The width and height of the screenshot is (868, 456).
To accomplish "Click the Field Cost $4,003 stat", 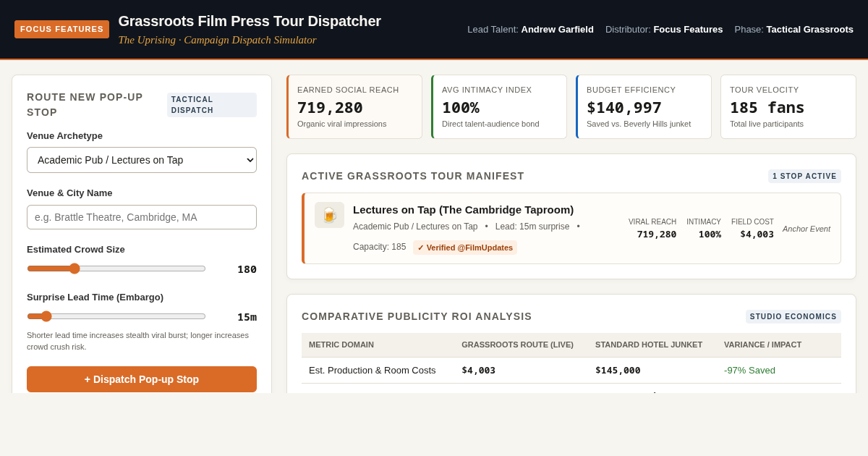I will tap(752, 229).
